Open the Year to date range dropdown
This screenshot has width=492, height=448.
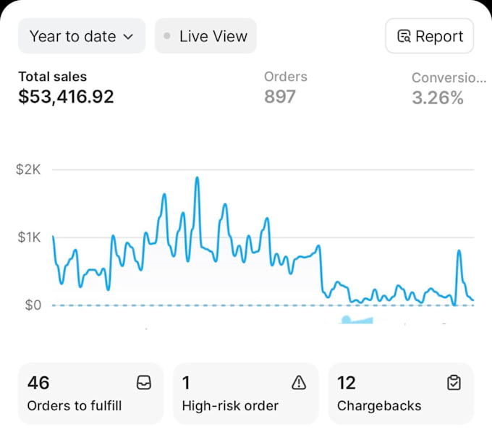82,36
